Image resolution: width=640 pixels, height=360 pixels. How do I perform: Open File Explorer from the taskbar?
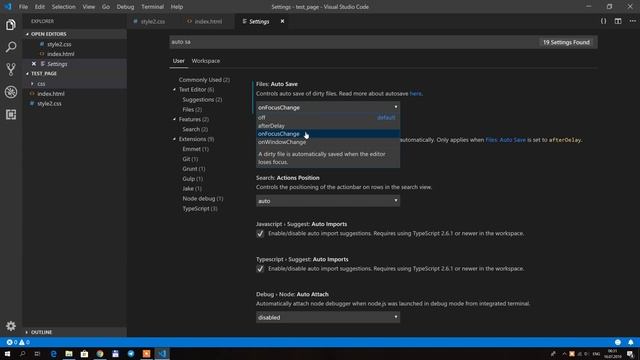click(x=69, y=353)
